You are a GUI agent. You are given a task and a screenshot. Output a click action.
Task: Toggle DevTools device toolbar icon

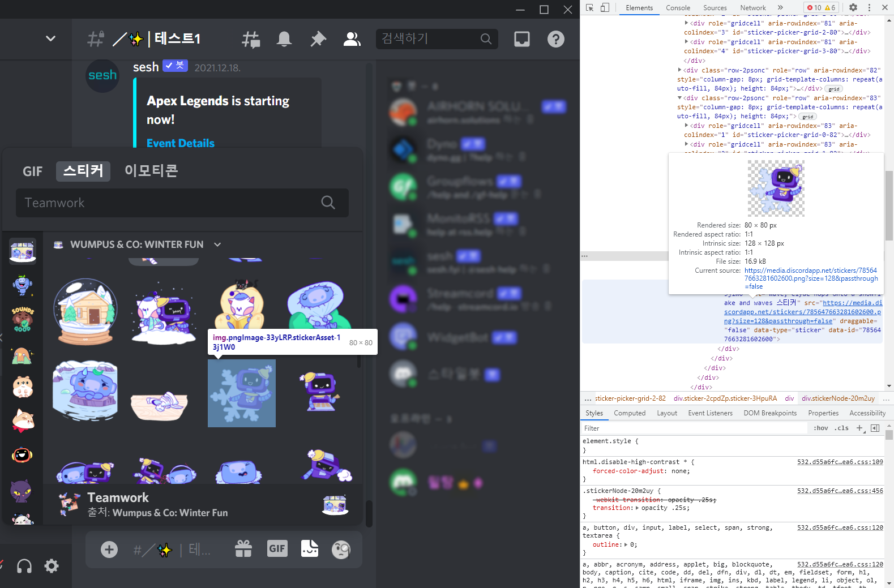point(605,7)
